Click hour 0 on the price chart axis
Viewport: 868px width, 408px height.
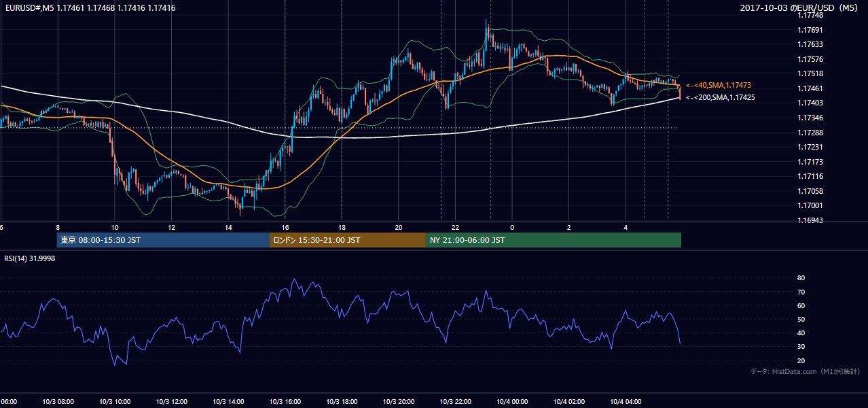point(512,227)
